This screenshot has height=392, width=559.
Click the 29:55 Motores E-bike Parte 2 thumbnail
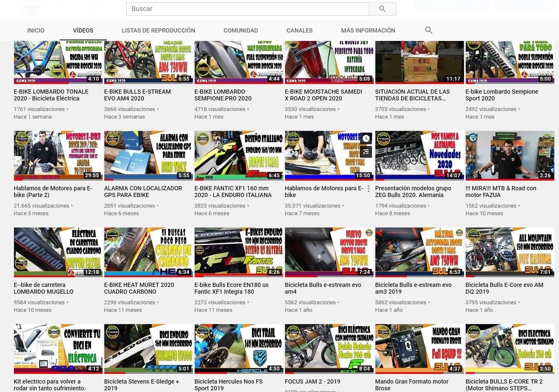[58, 155]
